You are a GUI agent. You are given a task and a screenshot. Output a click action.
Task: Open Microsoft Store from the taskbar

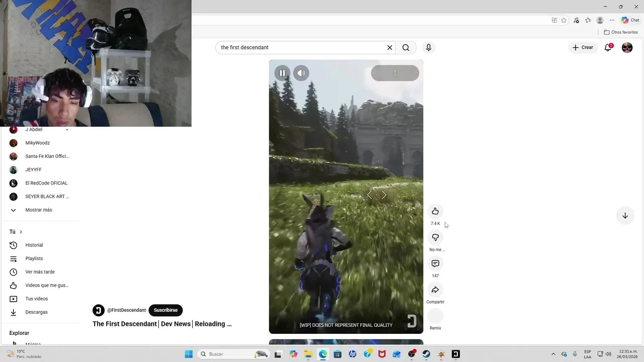[x=338, y=354]
